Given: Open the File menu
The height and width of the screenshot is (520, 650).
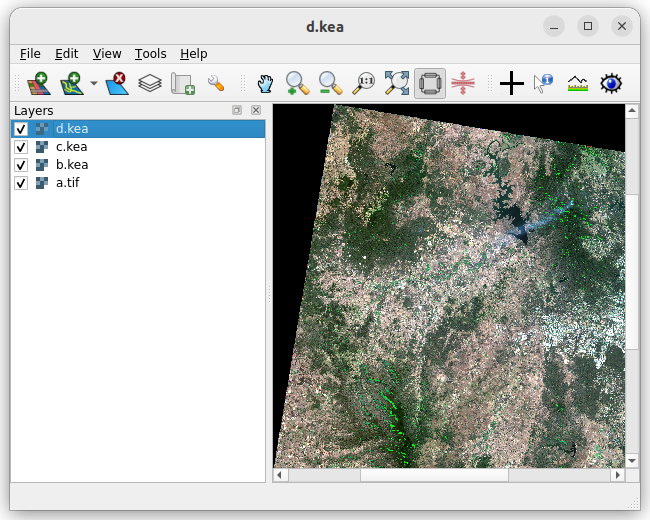Looking at the screenshot, I should (x=30, y=54).
